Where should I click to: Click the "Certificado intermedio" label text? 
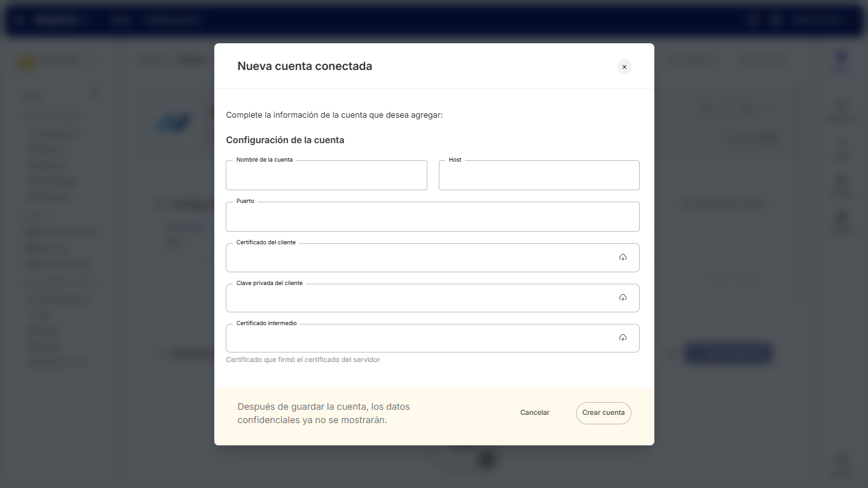point(266,323)
